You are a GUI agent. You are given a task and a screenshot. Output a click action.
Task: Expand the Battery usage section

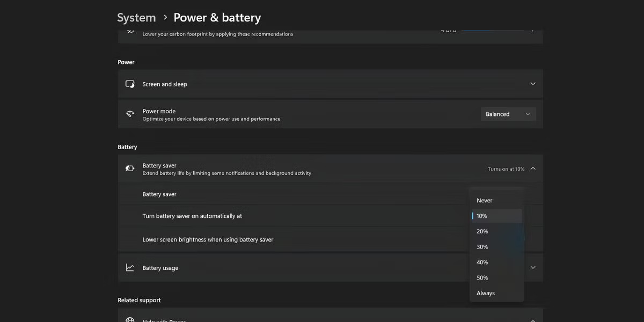click(x=532, y=267)
